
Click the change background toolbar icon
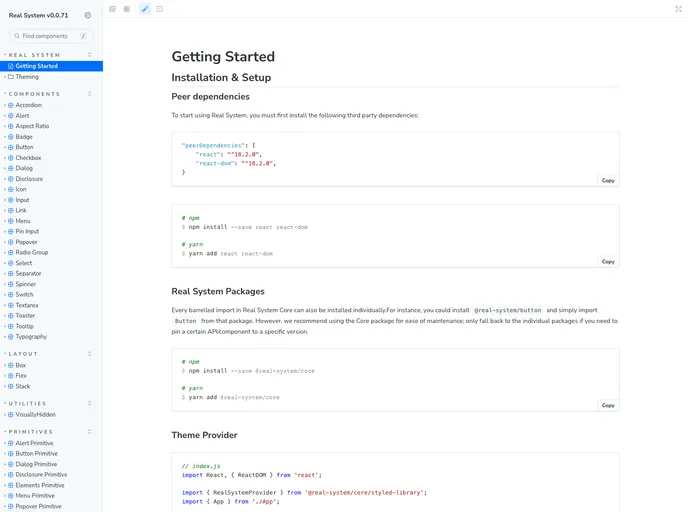pos(112,9)
